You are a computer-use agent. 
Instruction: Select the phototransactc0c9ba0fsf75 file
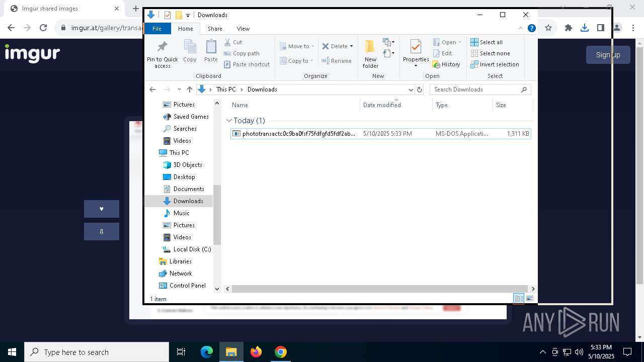pyautogui.click(x=381, y=134)
